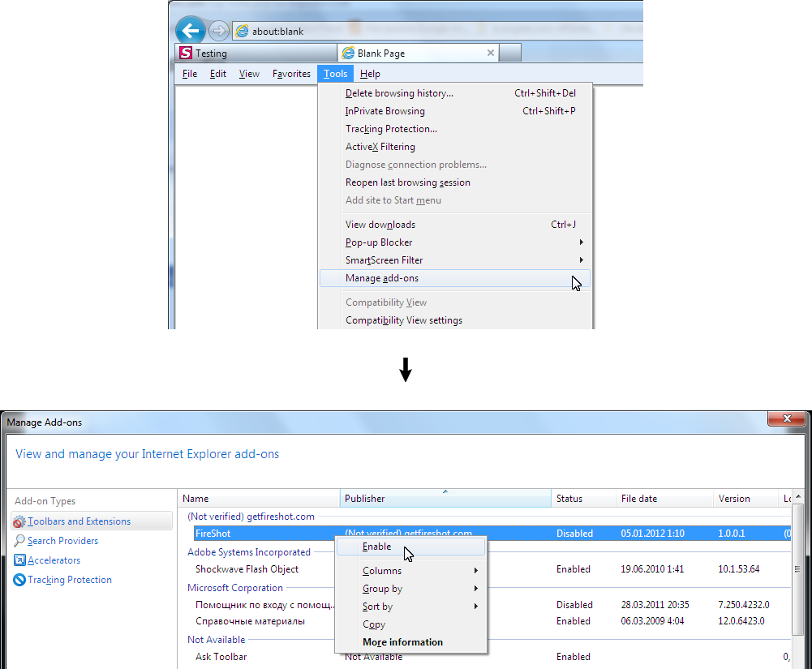The image size is (812, 669).
Task: Click the Not Available group header
Action: click(x=216, y=640)
